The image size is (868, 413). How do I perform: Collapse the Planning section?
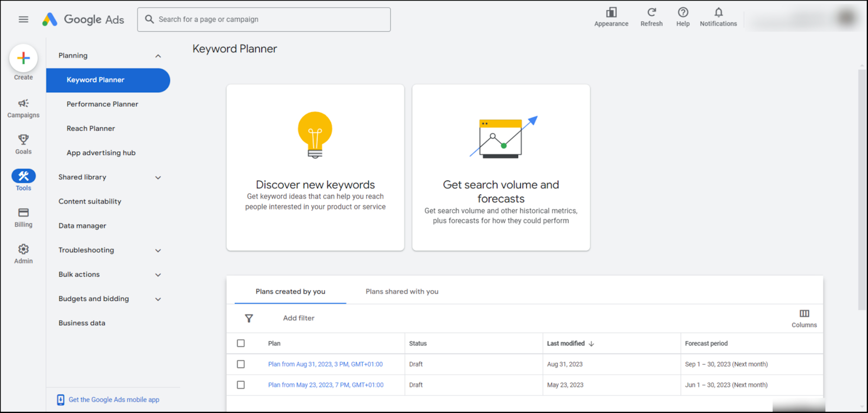point(158,56)
